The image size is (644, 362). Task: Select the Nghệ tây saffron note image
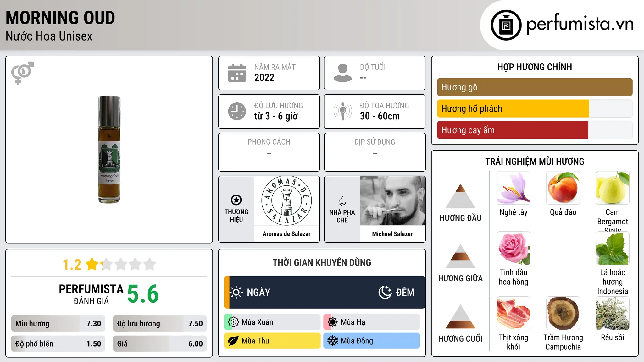514,188
